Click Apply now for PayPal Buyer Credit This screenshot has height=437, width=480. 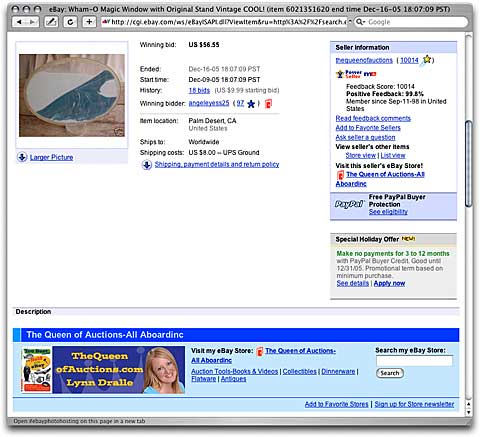coord(389,283)
